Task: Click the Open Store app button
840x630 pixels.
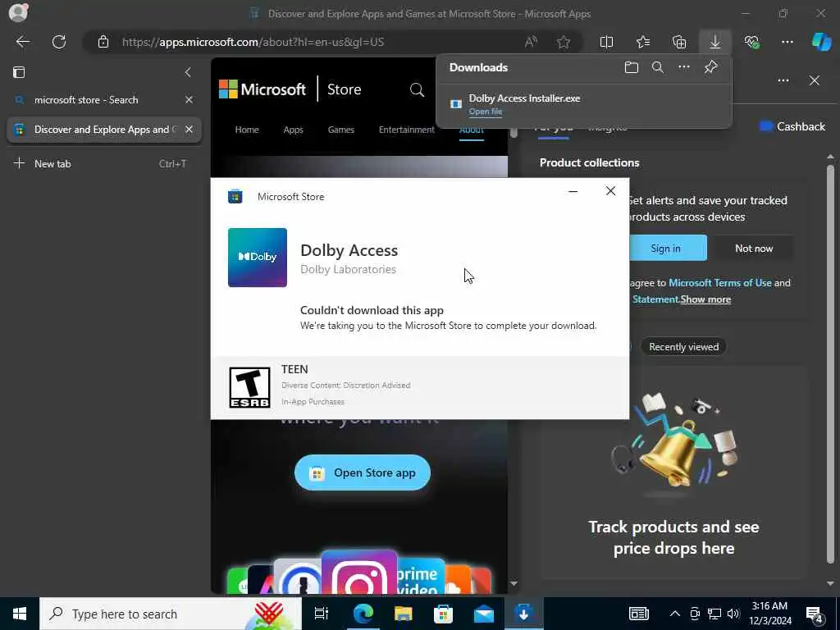Action: (x=363, y=472)
